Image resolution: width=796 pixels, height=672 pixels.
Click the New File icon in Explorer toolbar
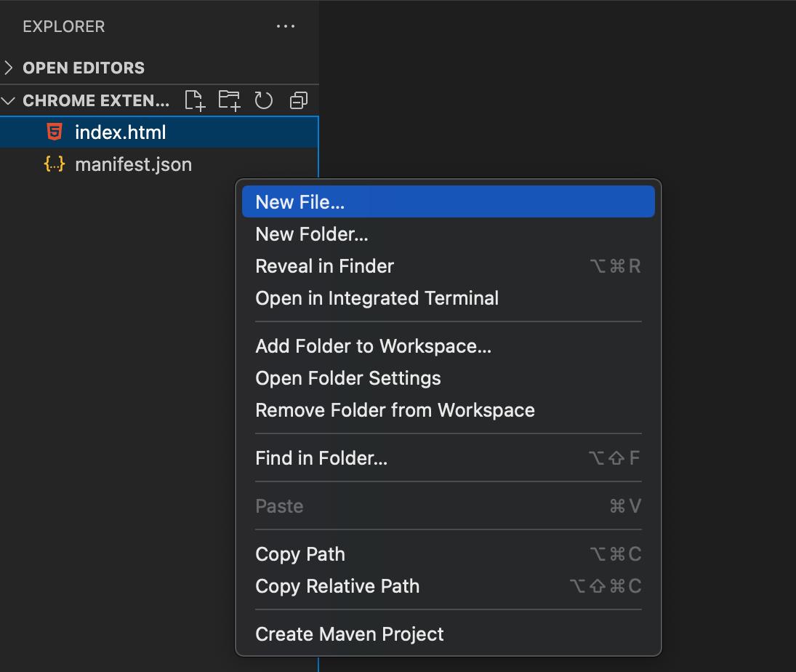tap(194, 100)
